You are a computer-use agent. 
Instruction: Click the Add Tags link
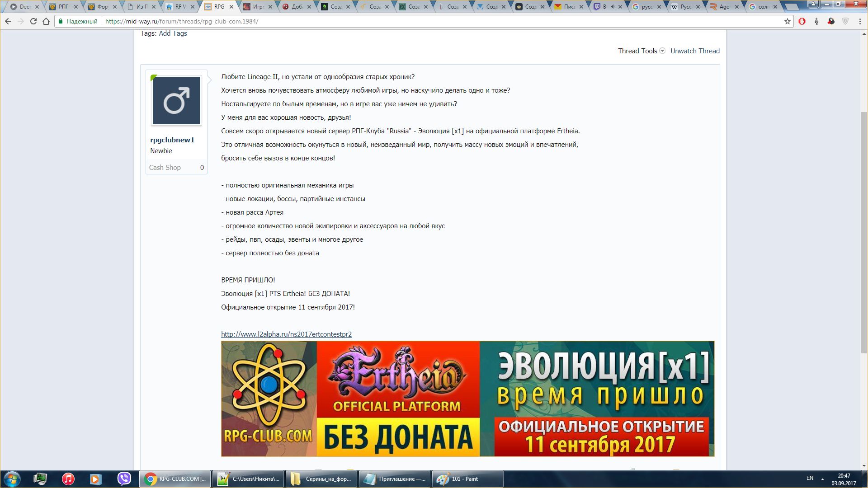coord(173,33)
